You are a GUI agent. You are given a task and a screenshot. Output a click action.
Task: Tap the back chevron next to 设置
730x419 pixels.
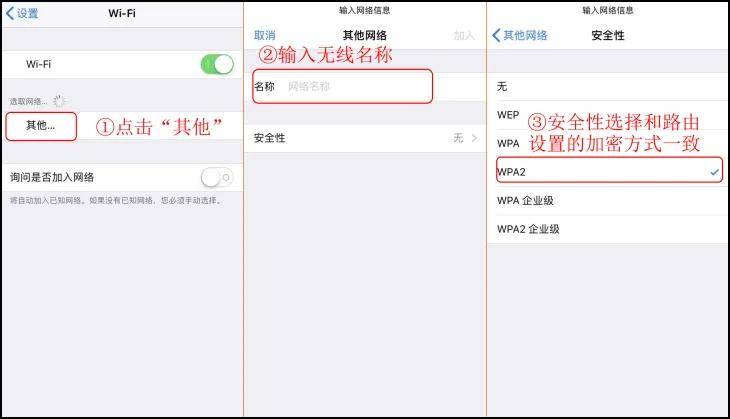(x=9, y=13)
